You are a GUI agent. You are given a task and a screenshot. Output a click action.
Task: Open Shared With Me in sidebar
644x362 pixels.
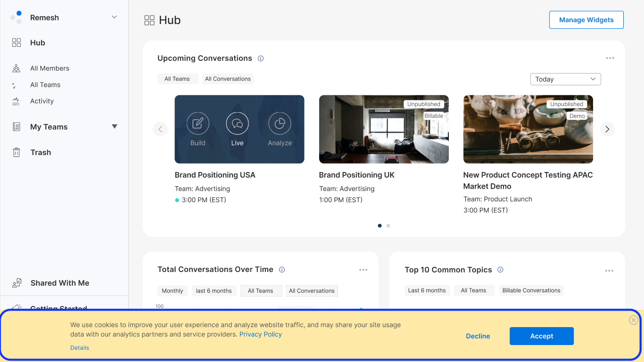pos(60,283)
